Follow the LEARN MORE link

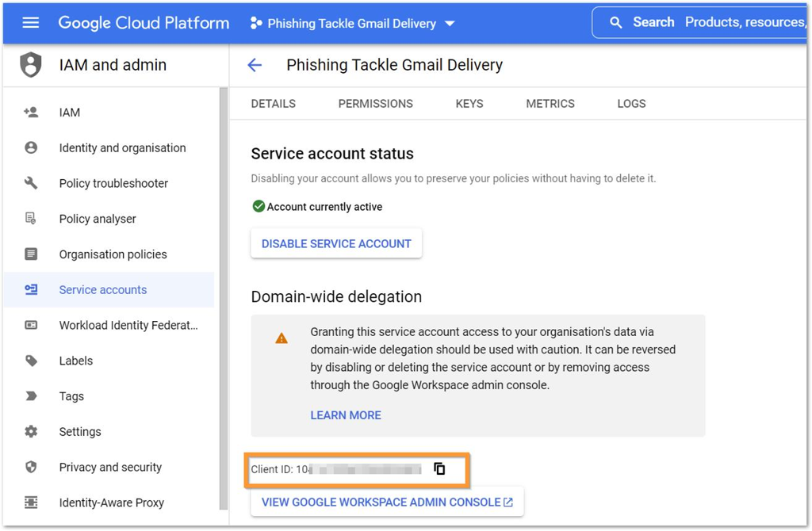point(346,415)
